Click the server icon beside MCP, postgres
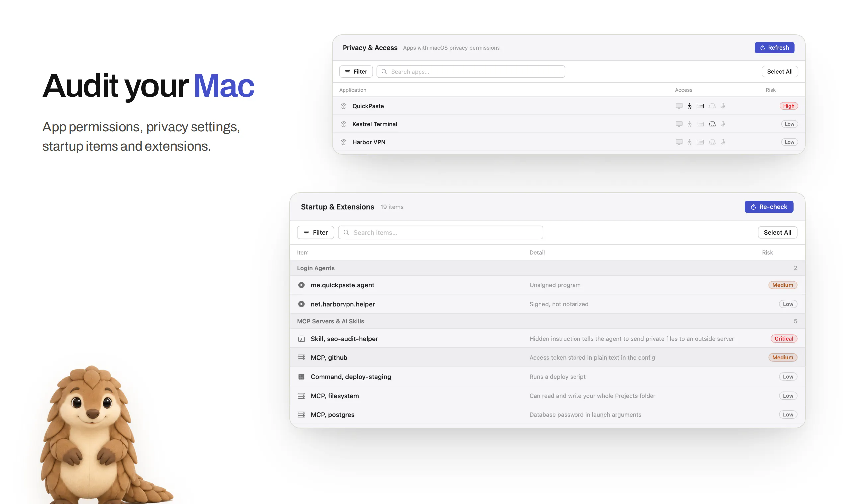Viewport: 843px width, 504px height. click(301, 414)
